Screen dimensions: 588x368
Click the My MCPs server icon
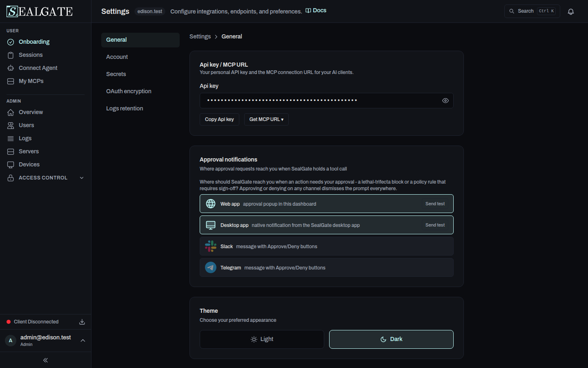(x=11, y=81)
